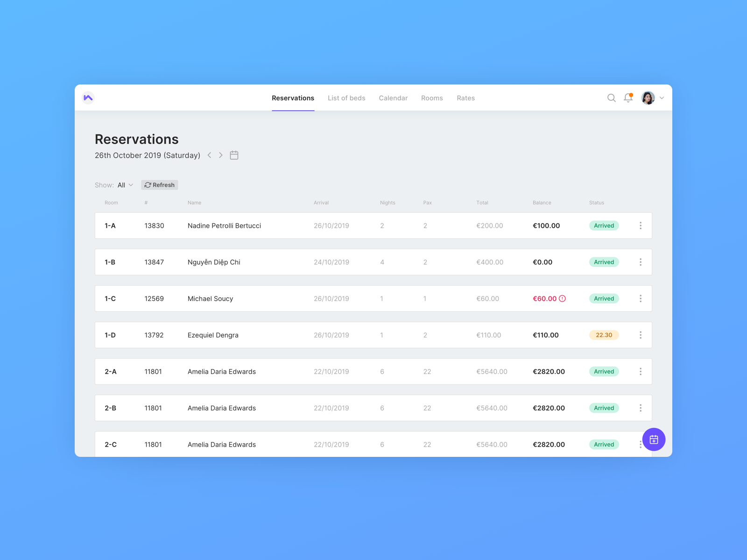Select the app logo in the top left
The image size is (747, 560).
click(x=88, y=98)
